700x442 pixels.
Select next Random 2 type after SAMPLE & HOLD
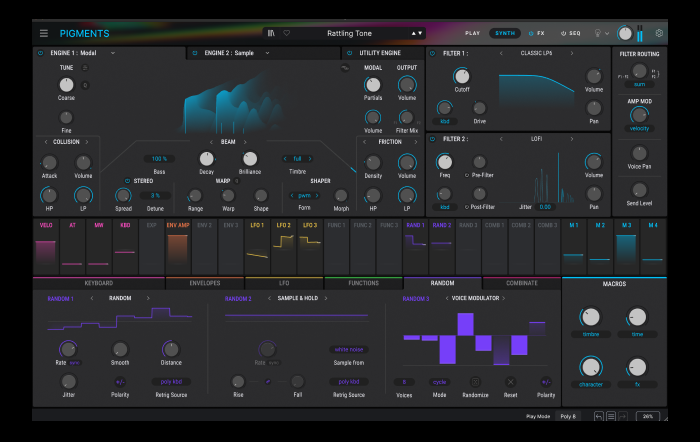pos(326,298)
